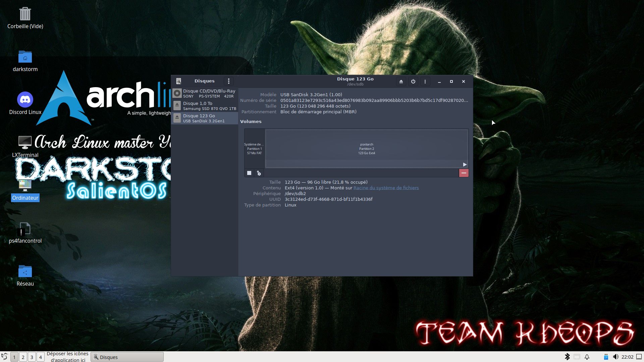Image resolution: width=644 pixels, height=362 pixels.
Task: Switch to workspace 4
Action: (x=41, y=357)
